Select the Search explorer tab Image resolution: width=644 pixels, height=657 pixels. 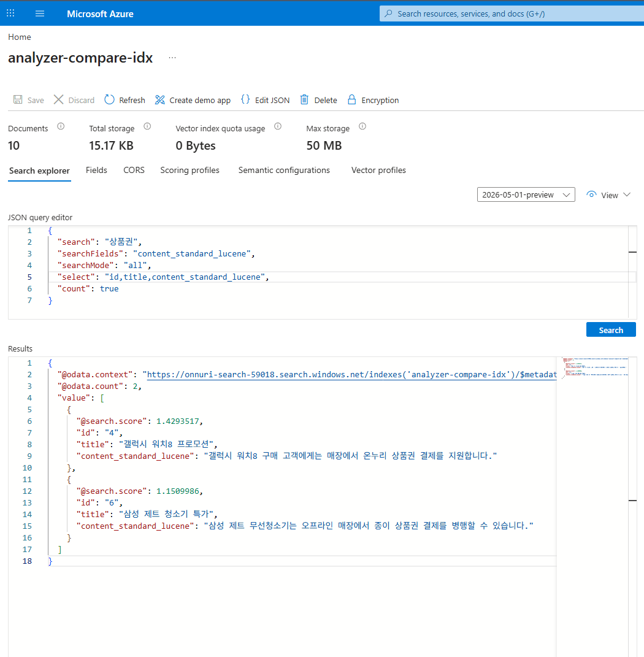tap(39, 171)
